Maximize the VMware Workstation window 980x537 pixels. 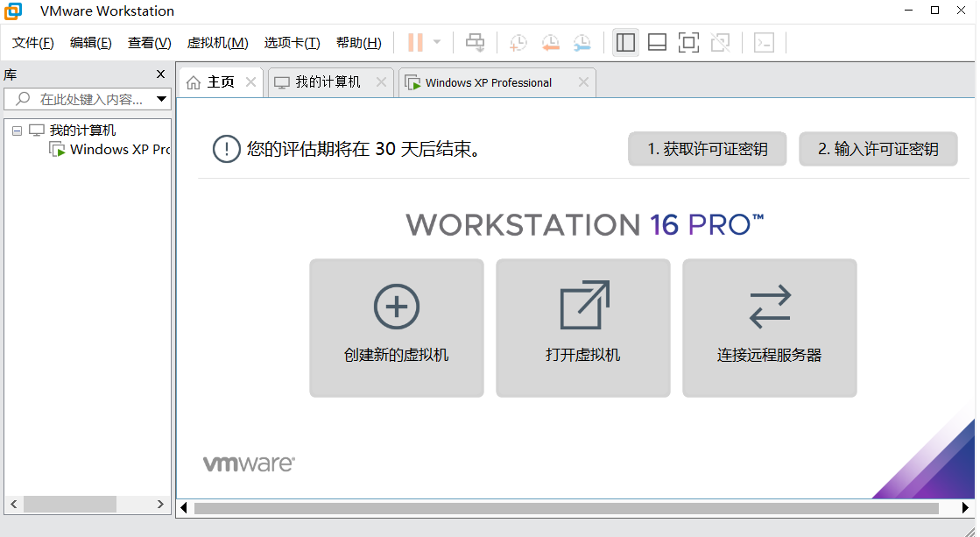click(935, 10)
